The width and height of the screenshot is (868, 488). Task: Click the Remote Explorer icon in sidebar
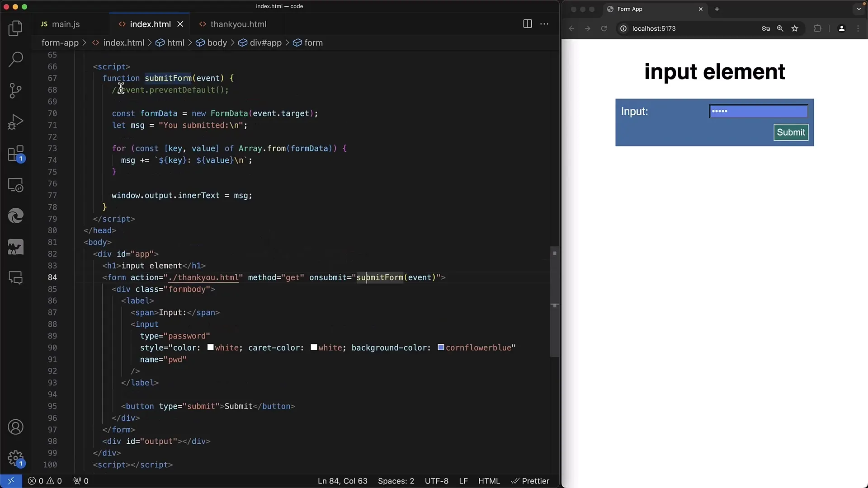pos(15,185)
